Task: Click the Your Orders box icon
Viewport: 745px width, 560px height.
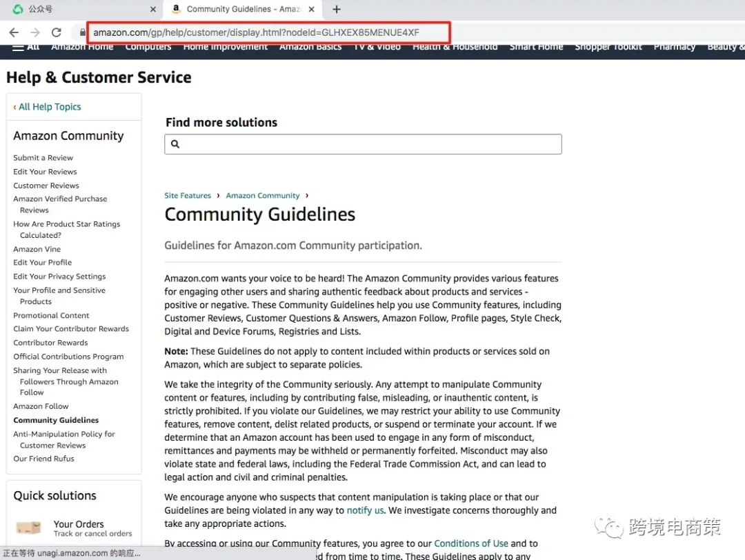Action: click(x=28, y=527)
